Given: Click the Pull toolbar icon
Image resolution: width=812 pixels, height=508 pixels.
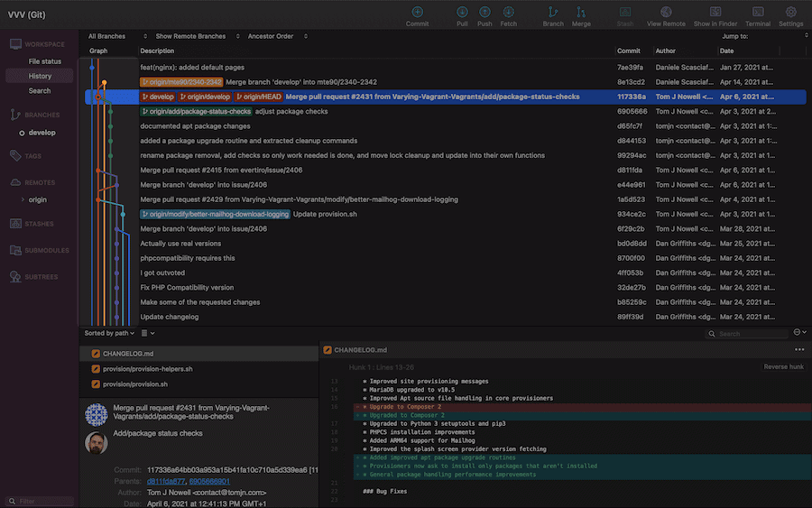Looking at the screenshot, I should [x=462, y=13].
